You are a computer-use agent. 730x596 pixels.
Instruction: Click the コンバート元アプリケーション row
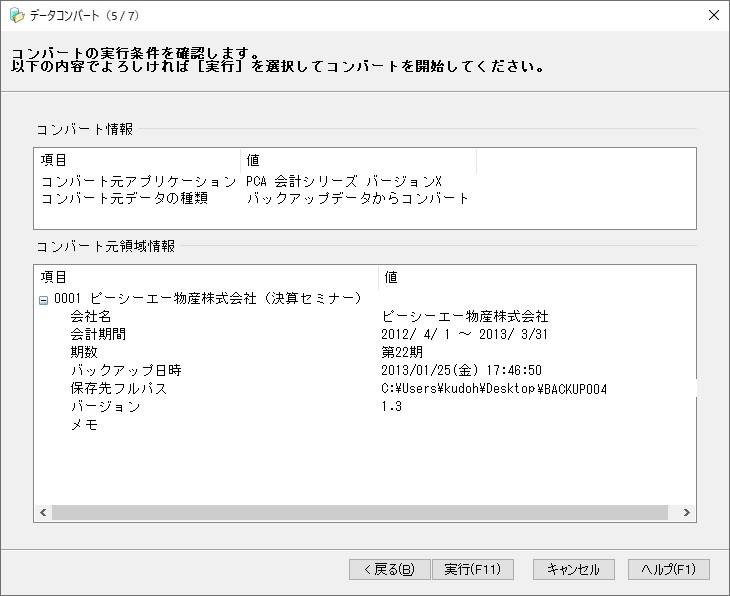click(138, 181)
